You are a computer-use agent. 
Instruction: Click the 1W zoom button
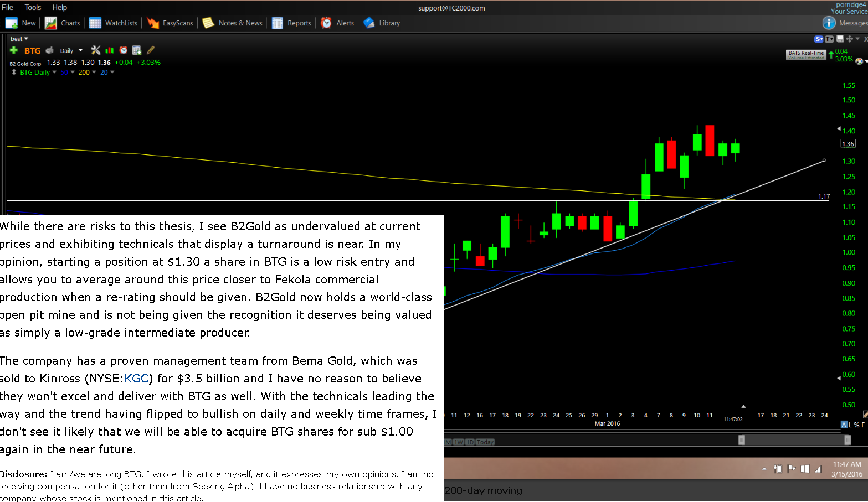tap(459, 442)
